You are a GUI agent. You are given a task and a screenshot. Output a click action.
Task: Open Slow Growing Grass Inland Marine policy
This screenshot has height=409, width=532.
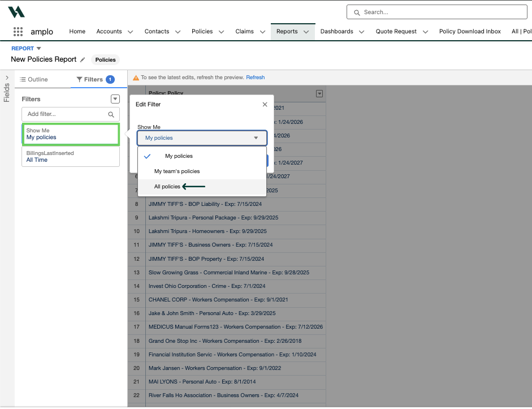pos(228,273)
